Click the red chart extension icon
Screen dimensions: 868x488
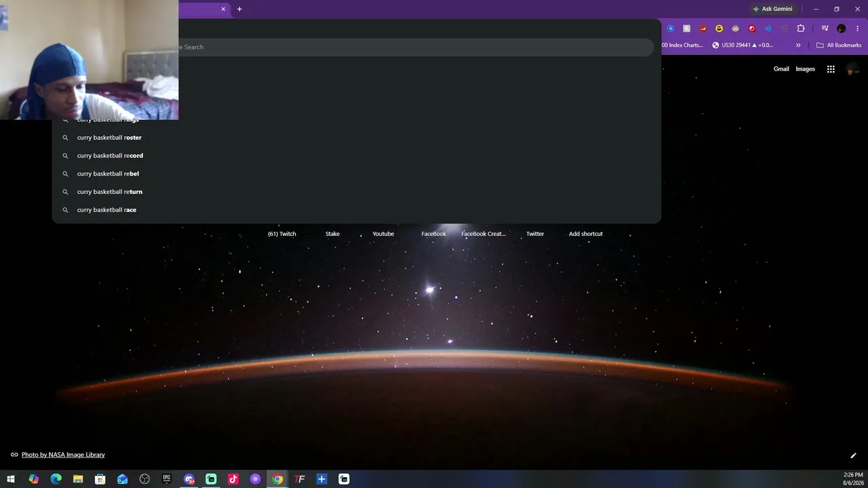703,28
